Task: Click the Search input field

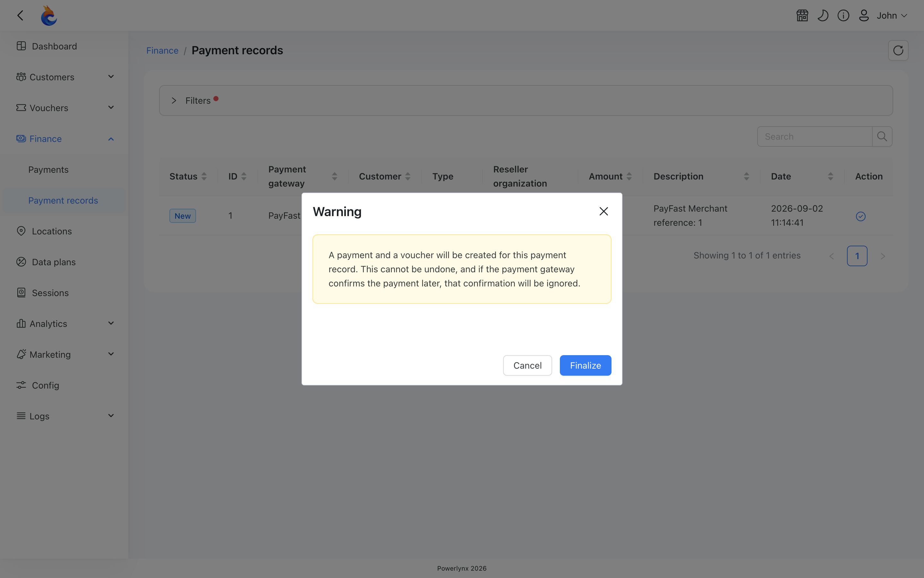Action: [814, 136]
